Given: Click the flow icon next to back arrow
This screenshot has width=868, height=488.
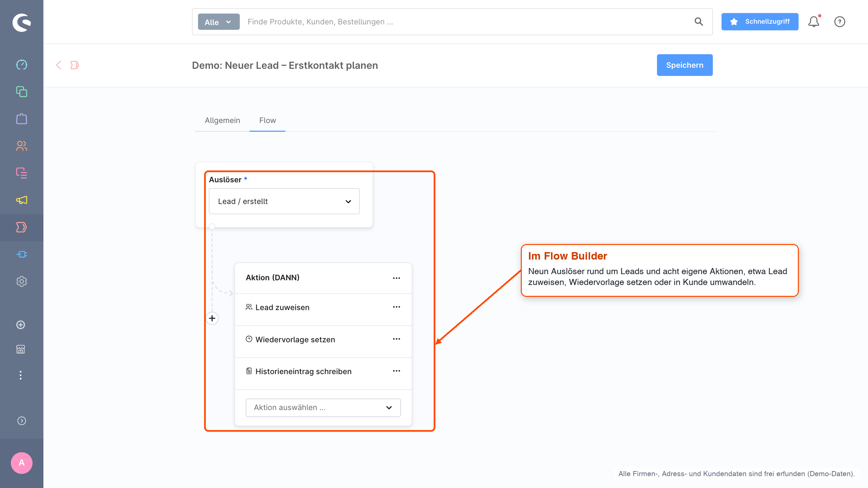Looking at the screenshot, I should 75,65.
